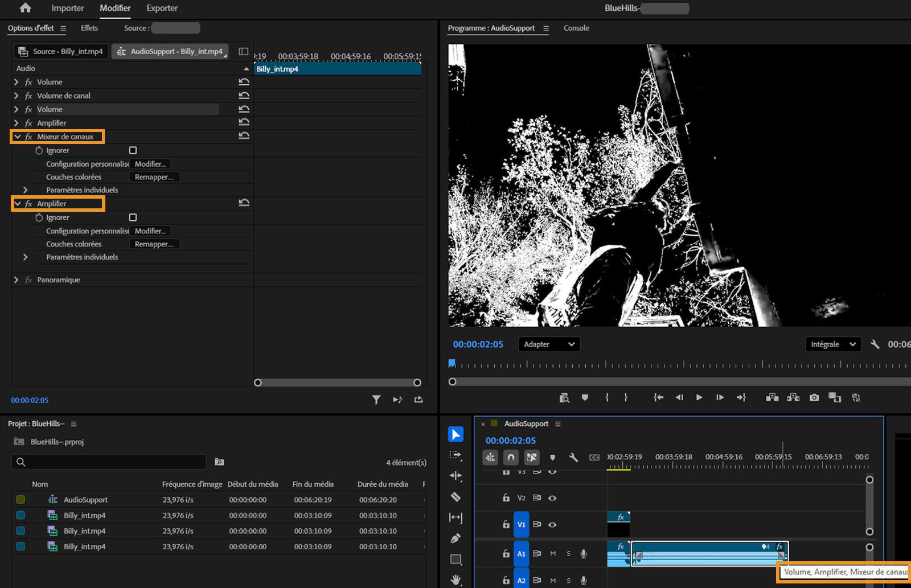The height and width of the screenshot is (588, 911).
Task: Open the Intégrale playback resolution dropdown
Action: coord(833,344)
